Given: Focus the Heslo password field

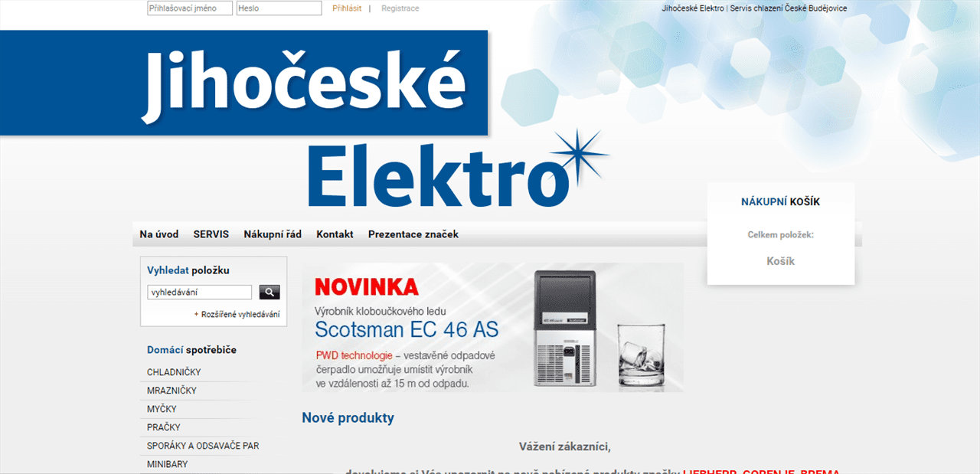Looking at the screenshot, I should pyautogui.click(x=279, y=8).
